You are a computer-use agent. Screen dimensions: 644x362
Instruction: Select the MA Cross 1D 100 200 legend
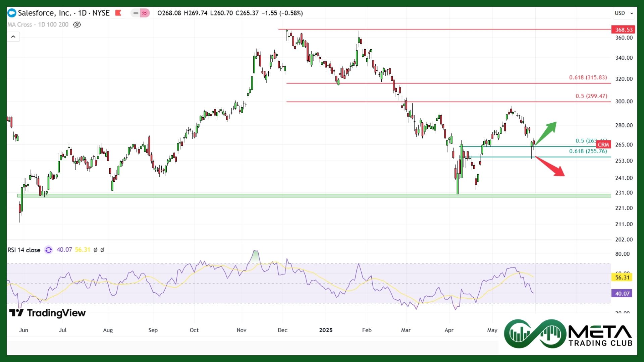(x=38, y=24)
